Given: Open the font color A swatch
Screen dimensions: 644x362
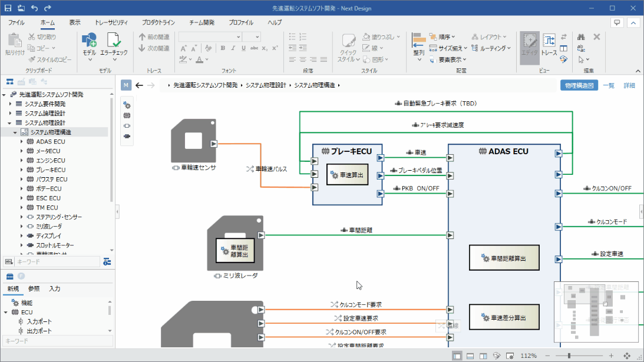Looking at the screenshot, I should click(199, 59).
